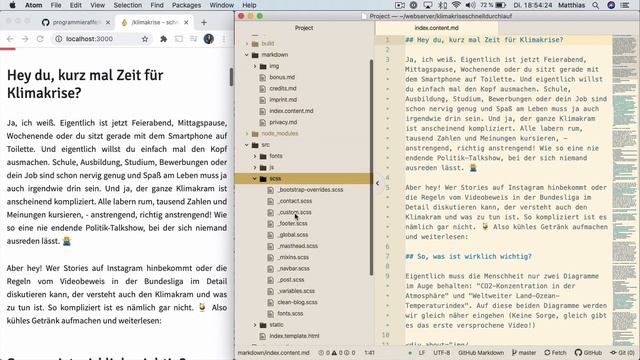Open a new browser tab

point(204,22)
